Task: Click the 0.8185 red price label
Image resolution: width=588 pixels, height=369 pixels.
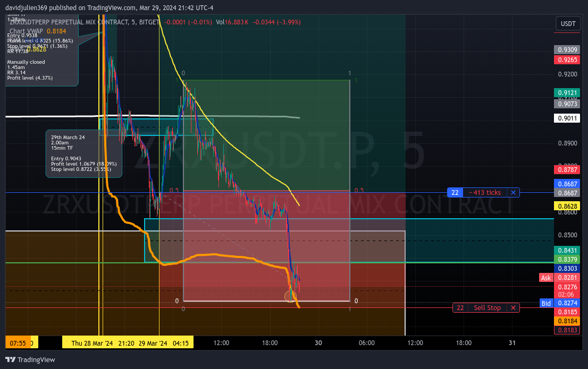Action: 567,312
